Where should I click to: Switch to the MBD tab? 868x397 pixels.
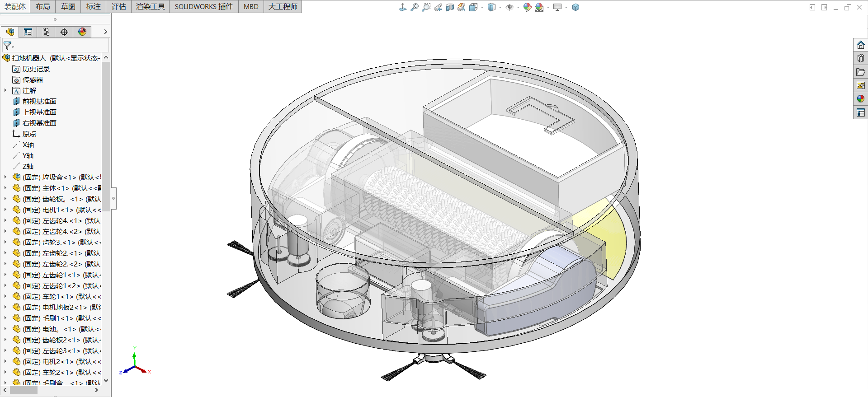[251, 6]
